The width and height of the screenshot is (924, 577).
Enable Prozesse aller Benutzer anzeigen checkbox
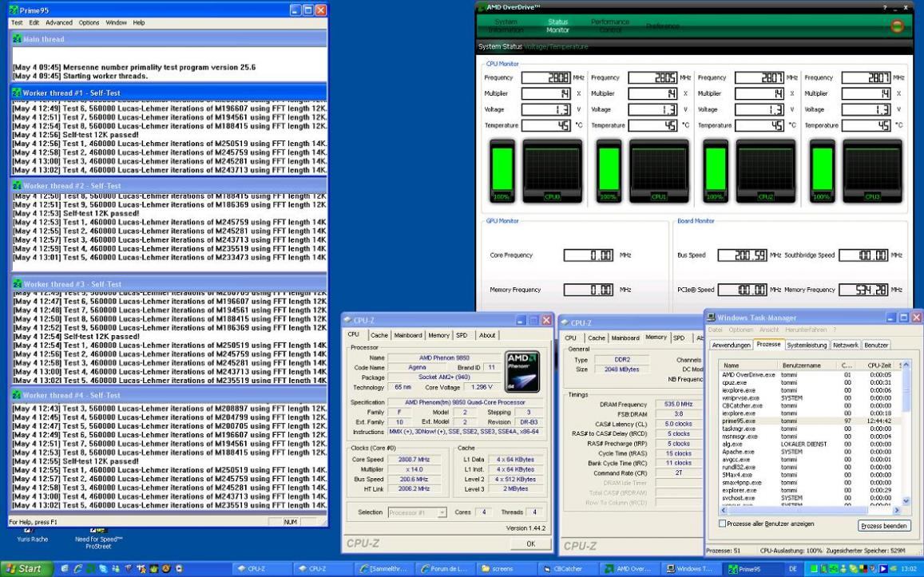[722, 524]
